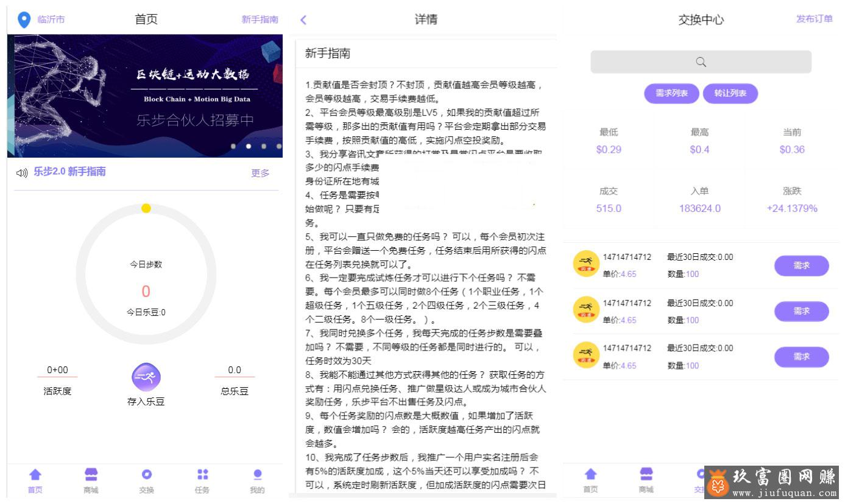Click the avatar of the second order row
845x504 pixels.
point(587,309)
